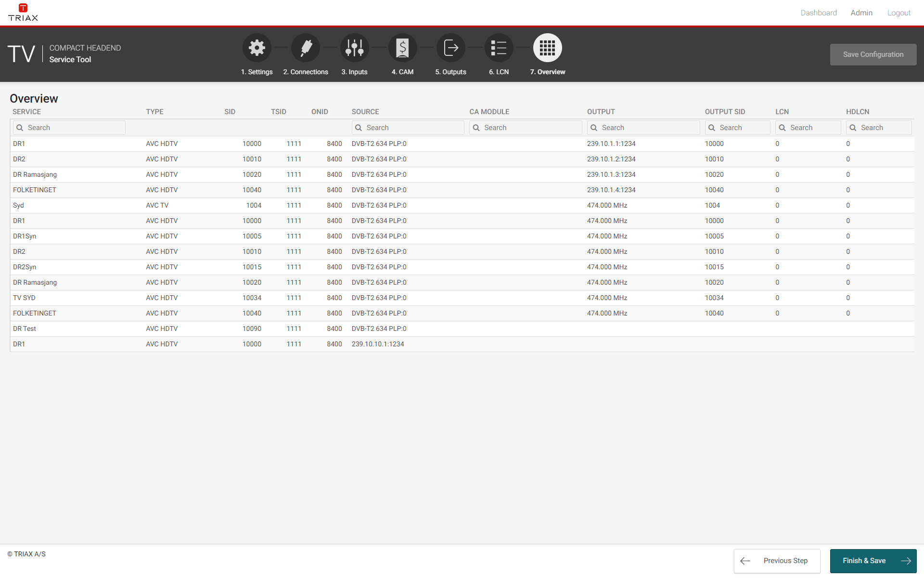Screen dimensions: 924x578
Task: Select the CAM card icon step
Action: click(x=403, y=48)
